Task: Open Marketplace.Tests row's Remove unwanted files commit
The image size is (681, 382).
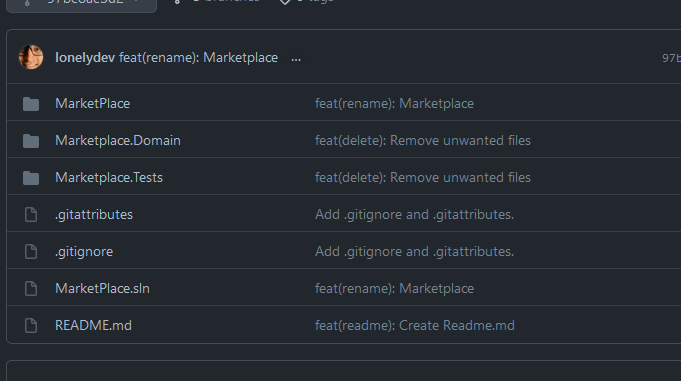Action: click(x=423, y=177)
